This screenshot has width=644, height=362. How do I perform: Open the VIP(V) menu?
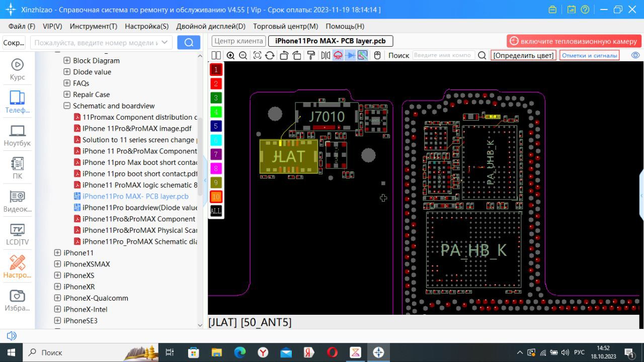pyautogui.click(x=52, y=26)
